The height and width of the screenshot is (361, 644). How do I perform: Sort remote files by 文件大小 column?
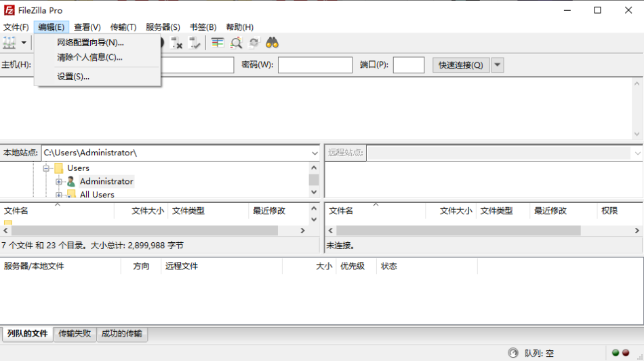pyautogui.click(x=451, y=210)
